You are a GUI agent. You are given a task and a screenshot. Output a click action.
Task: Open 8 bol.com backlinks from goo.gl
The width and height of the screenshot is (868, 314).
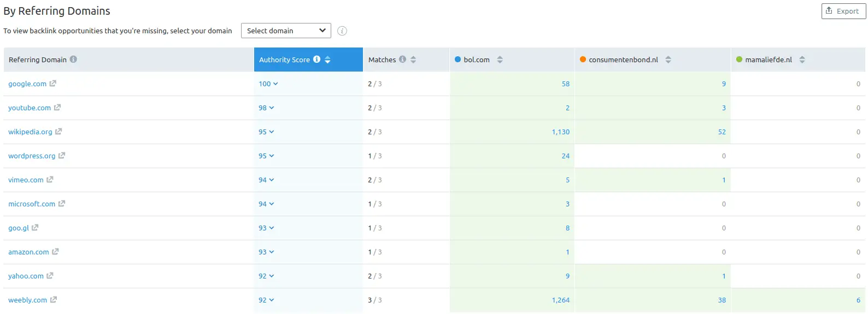[567, 228]
